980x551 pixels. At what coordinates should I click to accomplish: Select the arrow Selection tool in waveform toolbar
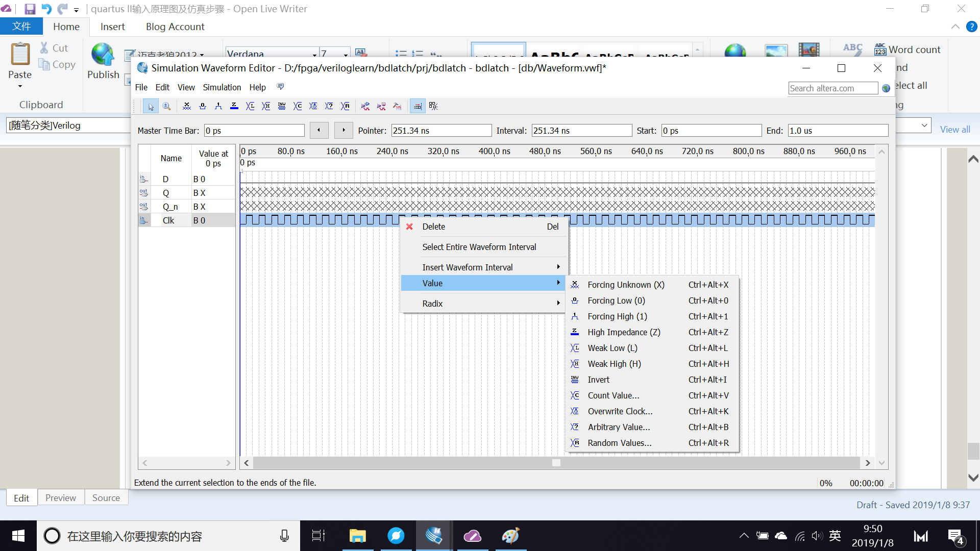click(151, 106)
